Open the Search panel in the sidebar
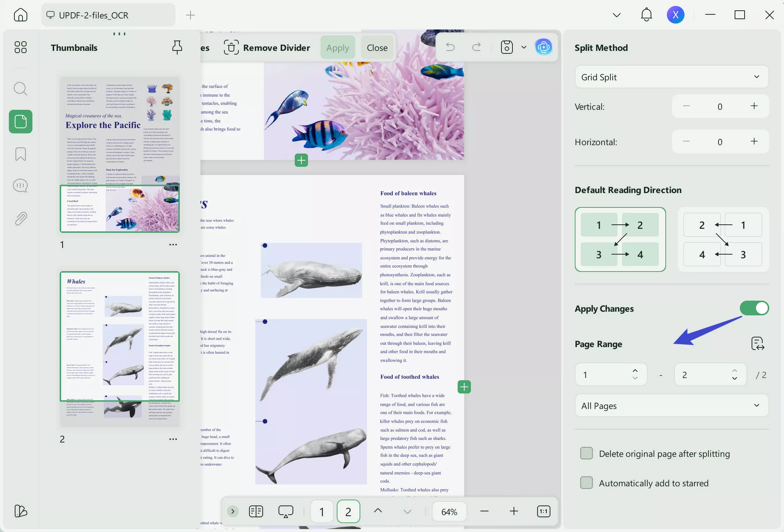784x532 pixels. [20, 89]
